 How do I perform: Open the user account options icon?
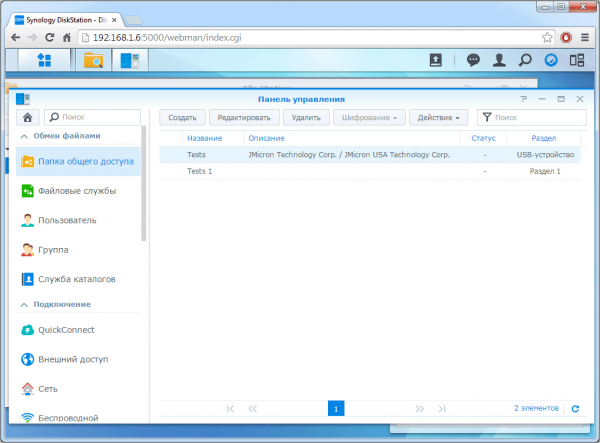500,60
